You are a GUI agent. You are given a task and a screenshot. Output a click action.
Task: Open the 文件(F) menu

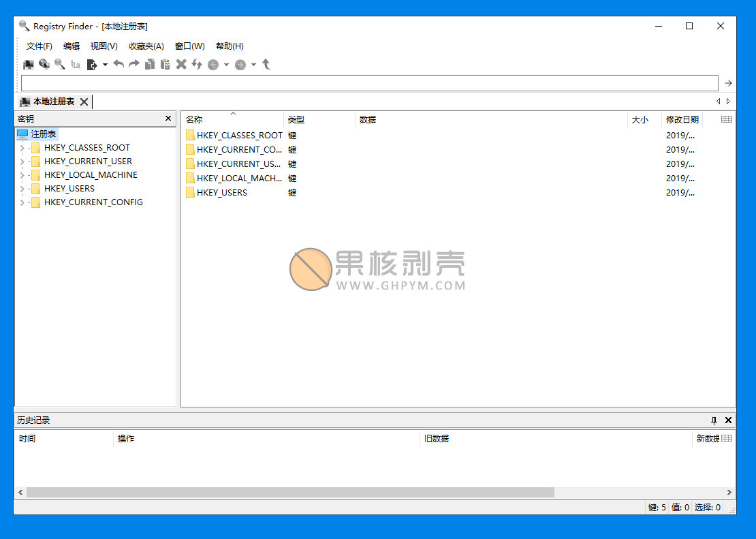coord(40,46)
